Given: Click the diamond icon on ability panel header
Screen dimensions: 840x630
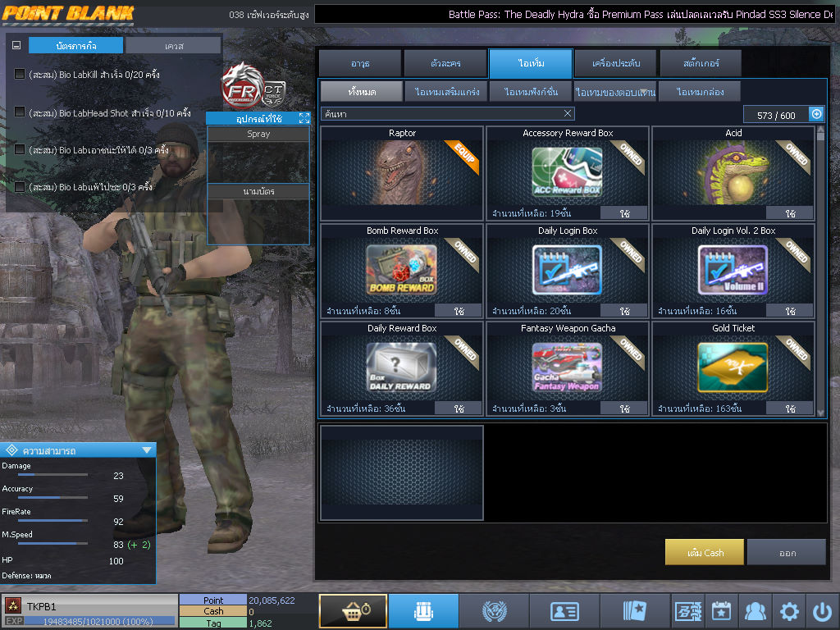Looking at the screenshot, I should (11, 450).
